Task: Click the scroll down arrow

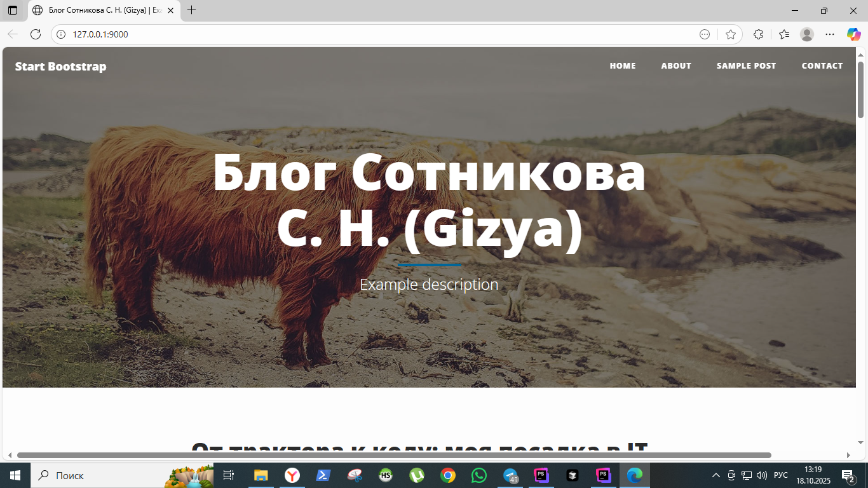Action: 861,442
